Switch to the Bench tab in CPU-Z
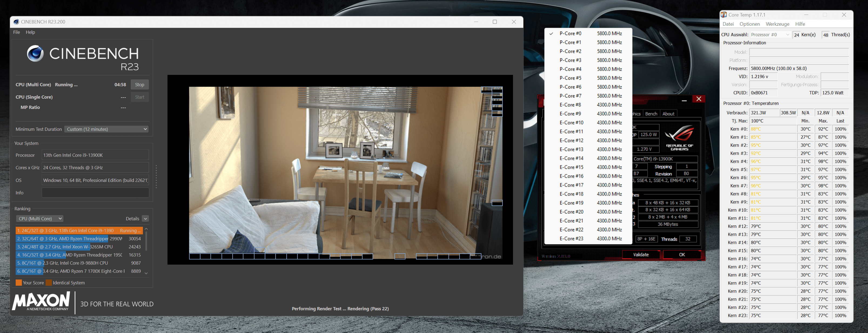 651,114
